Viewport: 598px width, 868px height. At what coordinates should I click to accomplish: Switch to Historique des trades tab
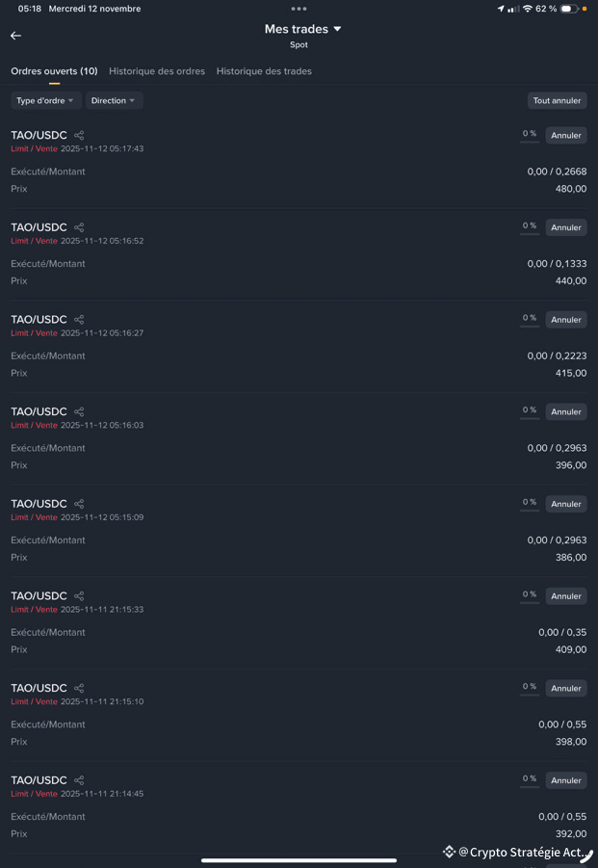[x=264, y=71]
